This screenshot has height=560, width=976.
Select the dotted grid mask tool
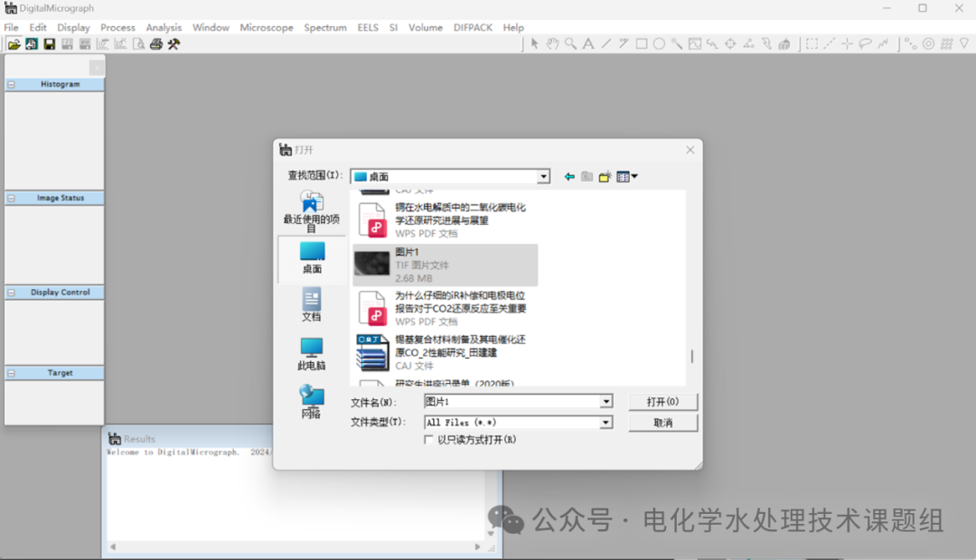[947, 43]
